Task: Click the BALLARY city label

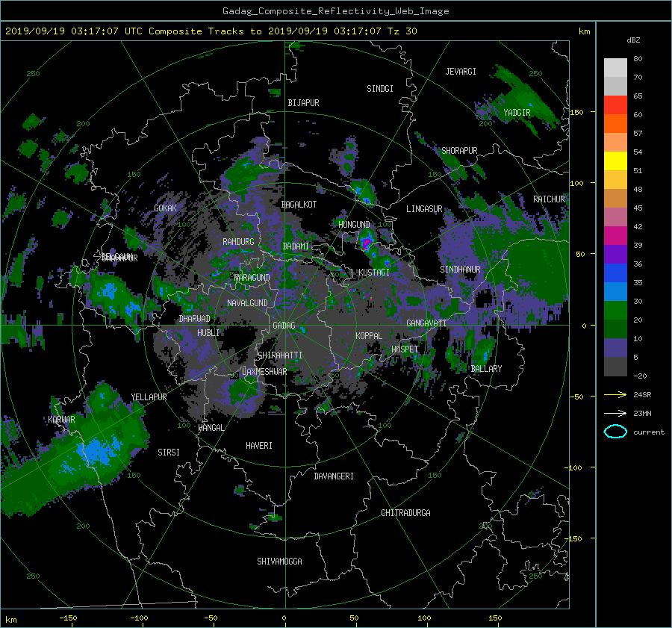Action: pos(486,369)
